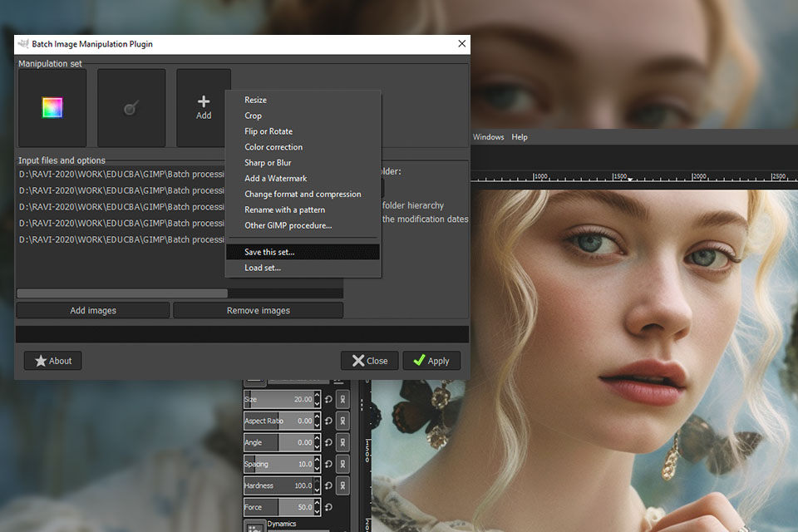Screen dimensions: 798x532
Task: Toggle link Spacing to brush
Action: [343, 464]
